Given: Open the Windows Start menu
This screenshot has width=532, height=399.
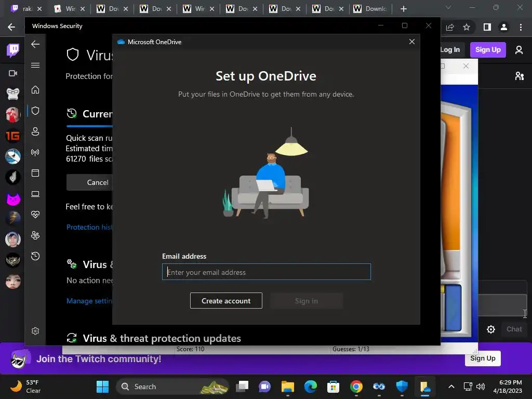Looking at the screenshot, I should [x=102, y=387].
